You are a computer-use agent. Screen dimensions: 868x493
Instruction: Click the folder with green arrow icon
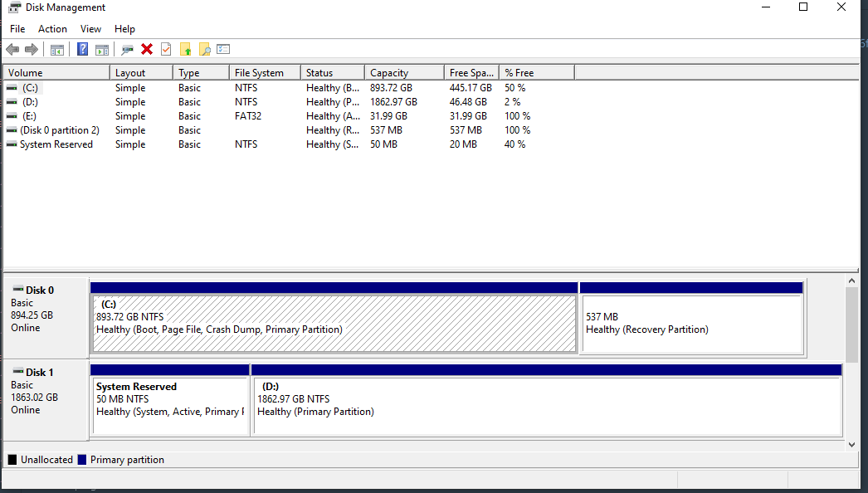point(185,50)
